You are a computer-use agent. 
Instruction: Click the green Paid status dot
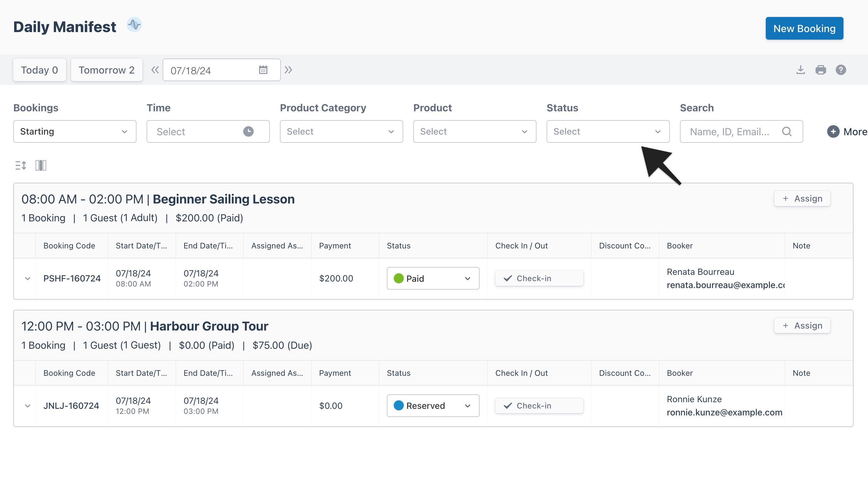(399, 278)
